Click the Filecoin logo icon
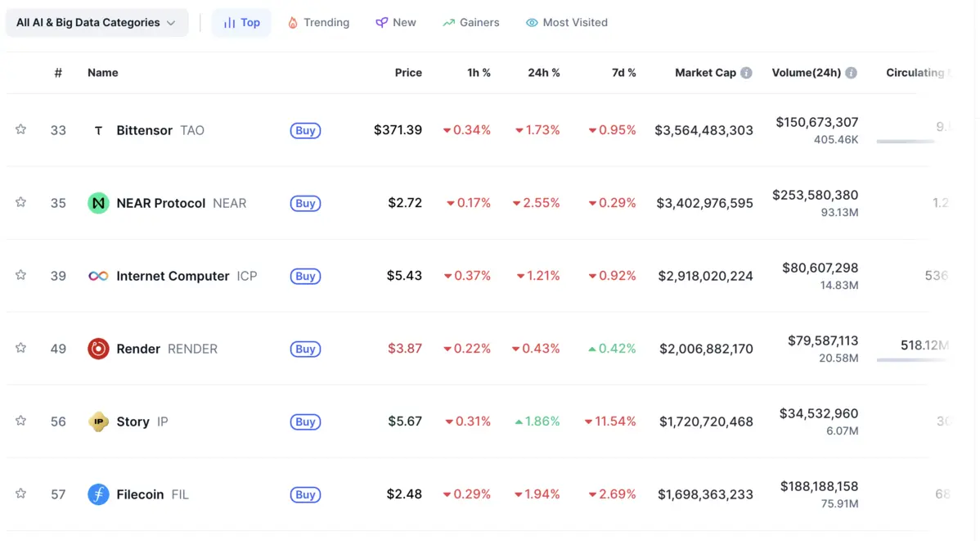Viewport: 980px width, 541px height. pos(98,494)
